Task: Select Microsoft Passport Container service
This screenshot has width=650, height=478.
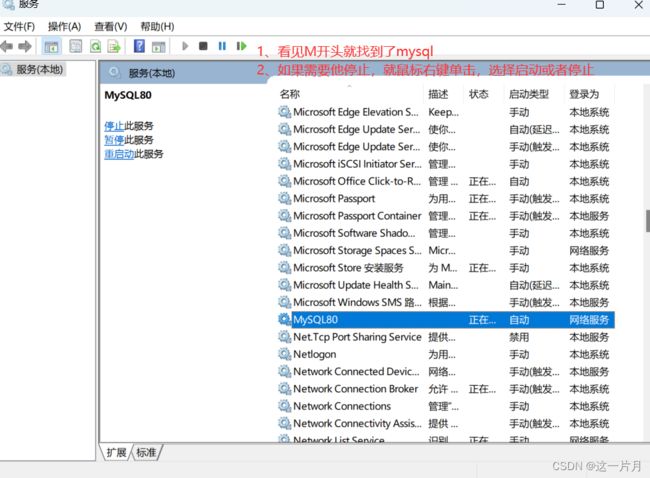Action: pos(446,216)
